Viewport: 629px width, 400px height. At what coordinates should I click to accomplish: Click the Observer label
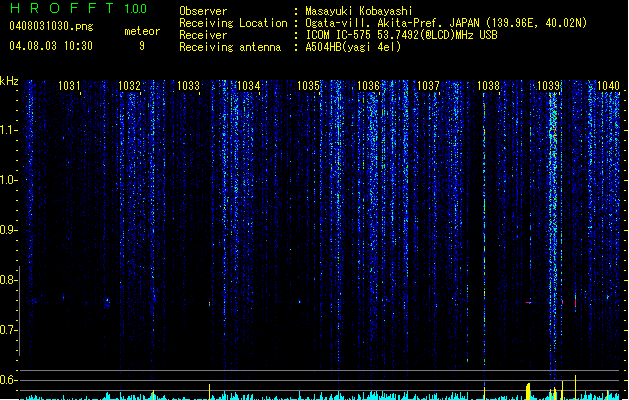203,11
